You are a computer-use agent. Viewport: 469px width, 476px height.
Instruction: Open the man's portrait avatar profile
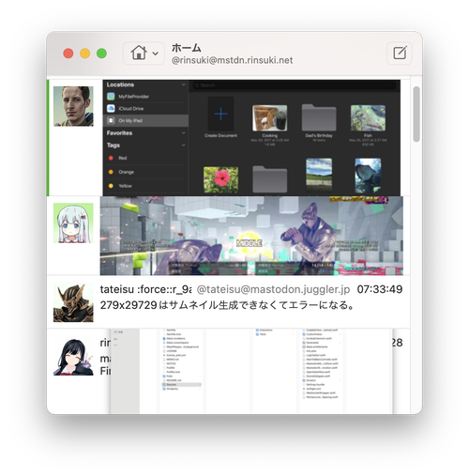click(73, 106)
